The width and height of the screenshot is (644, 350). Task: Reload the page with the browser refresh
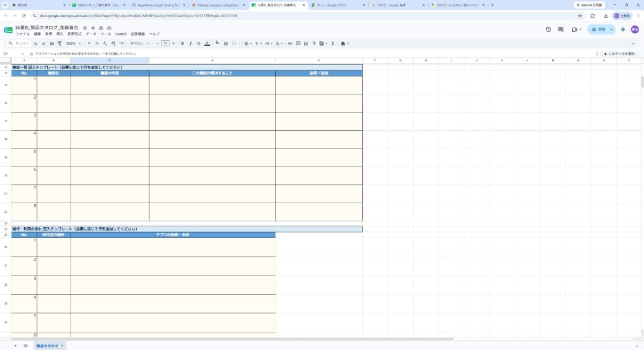coord(24,16)
